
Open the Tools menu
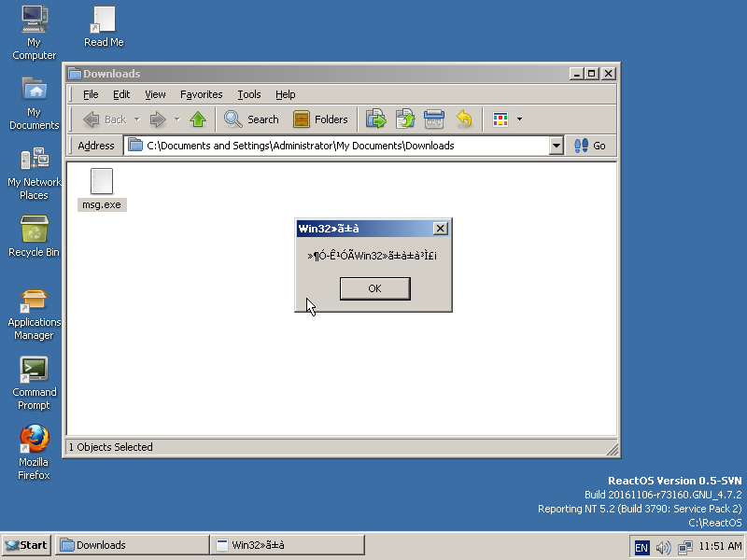249,94
